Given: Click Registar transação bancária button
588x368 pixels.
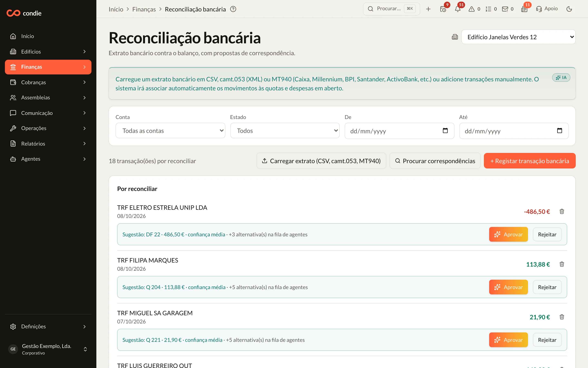Looking at the screenshot, I should tap(530, 161).
